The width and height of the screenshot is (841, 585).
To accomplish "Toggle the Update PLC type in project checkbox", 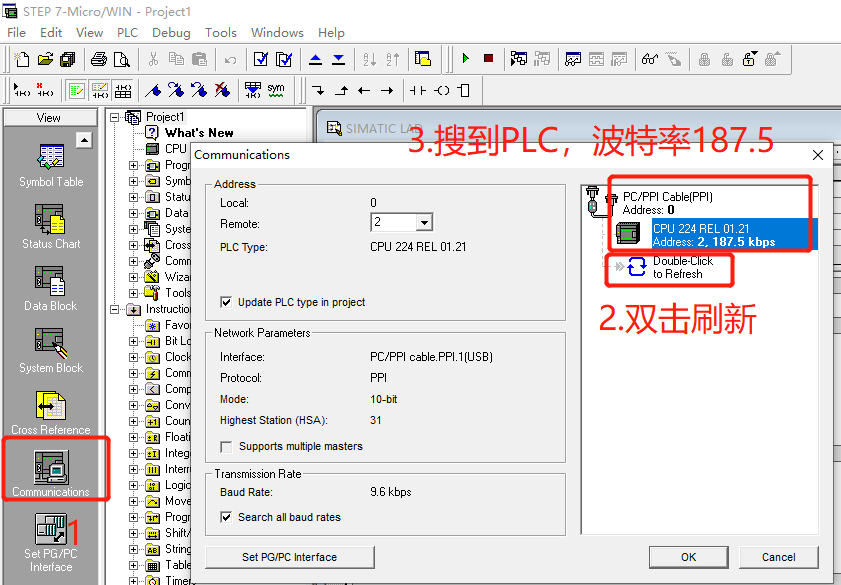I will coord(226,302).
